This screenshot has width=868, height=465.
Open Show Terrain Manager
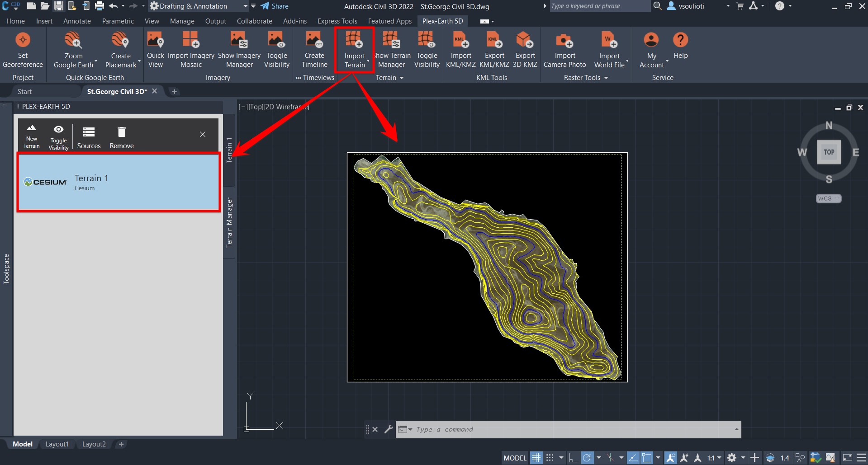click(392, 50)
